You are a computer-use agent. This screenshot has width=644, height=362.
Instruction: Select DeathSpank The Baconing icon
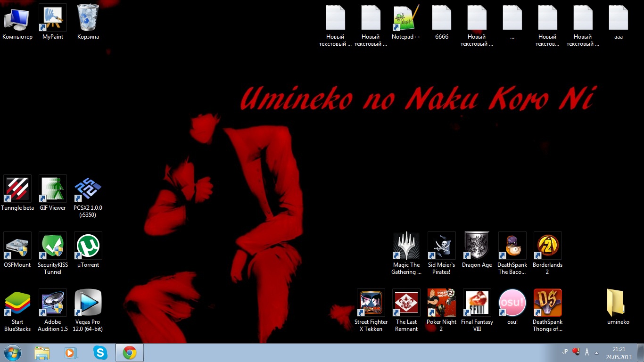512,254
